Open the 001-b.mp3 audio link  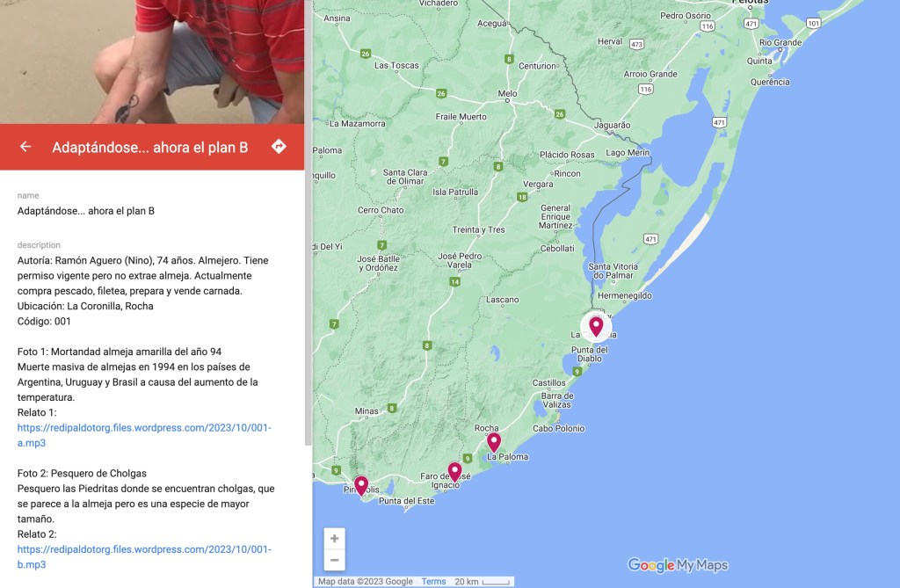(144, 557)
